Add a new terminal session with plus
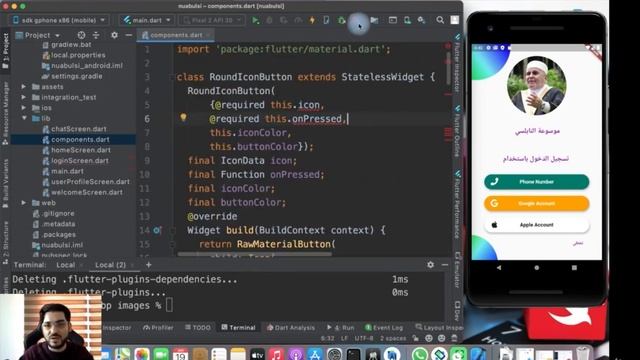The image size is (640, 360). 149,265
